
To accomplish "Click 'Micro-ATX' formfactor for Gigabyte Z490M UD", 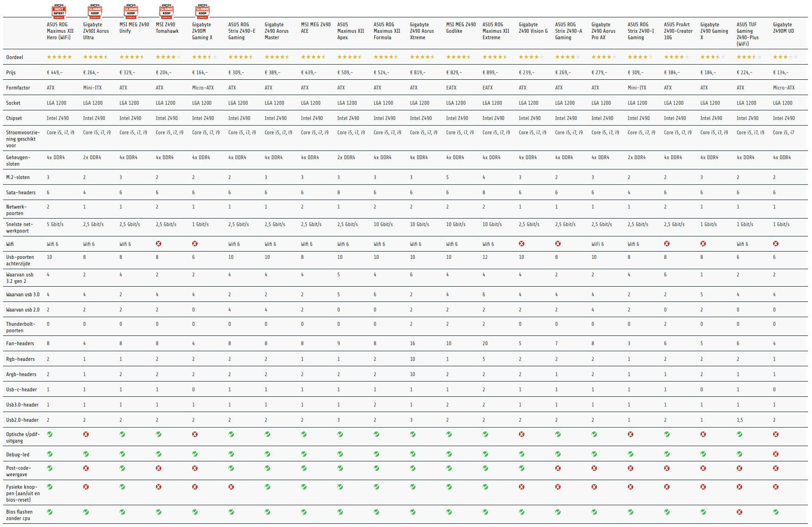I will point(784,88).
